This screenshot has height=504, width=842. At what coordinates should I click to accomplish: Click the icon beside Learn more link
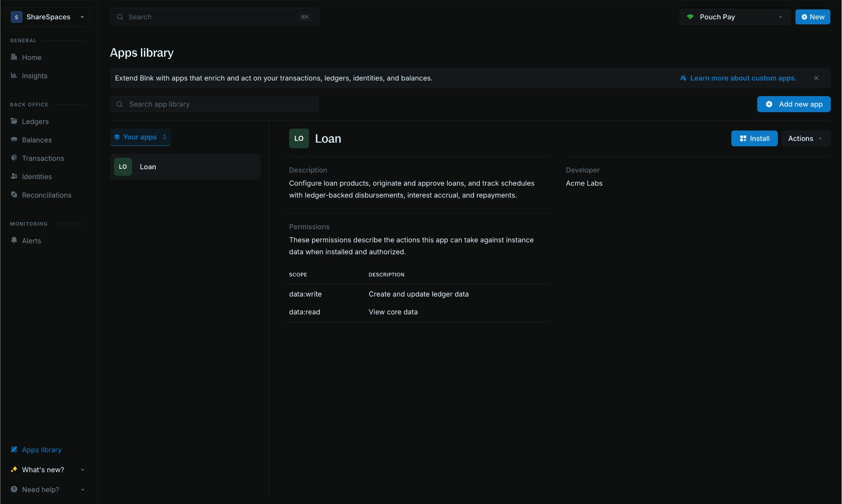pyautogui.click(x=683, y=78)
